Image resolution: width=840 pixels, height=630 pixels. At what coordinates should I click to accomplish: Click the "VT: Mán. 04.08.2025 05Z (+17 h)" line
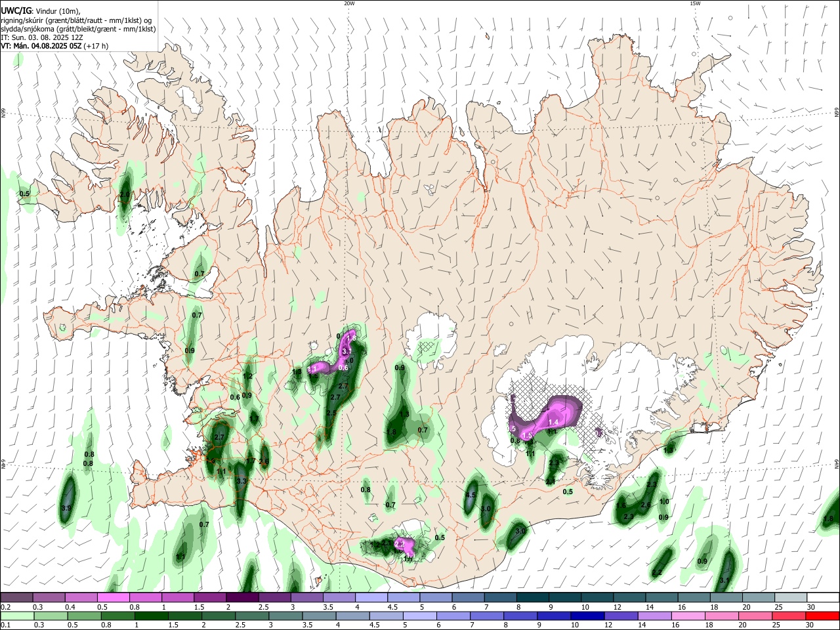54,46
